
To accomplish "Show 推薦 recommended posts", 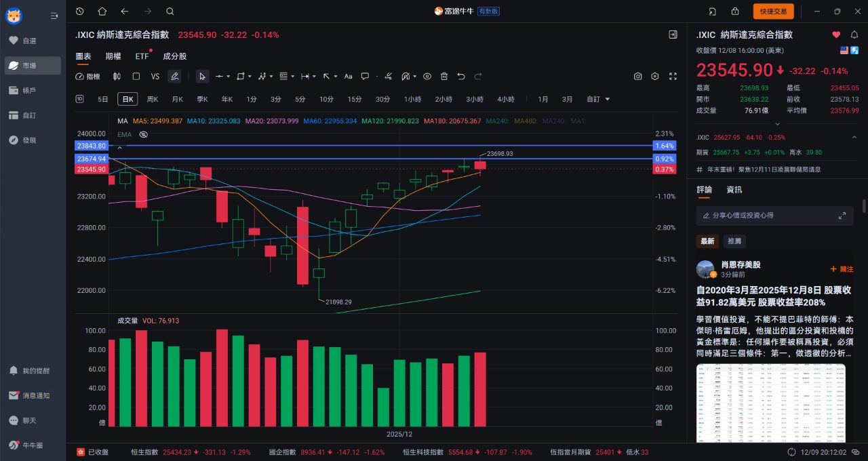I will click(734, 241).
